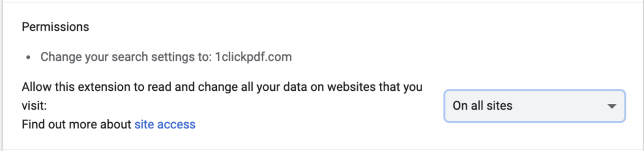Click the "visit:" text

pos(34,106)
